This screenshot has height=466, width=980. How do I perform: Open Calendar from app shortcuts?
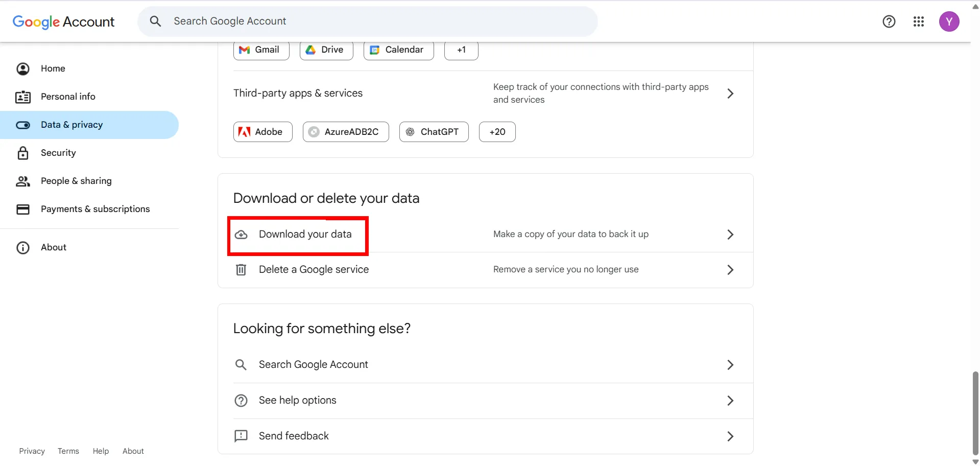point(398,50)
